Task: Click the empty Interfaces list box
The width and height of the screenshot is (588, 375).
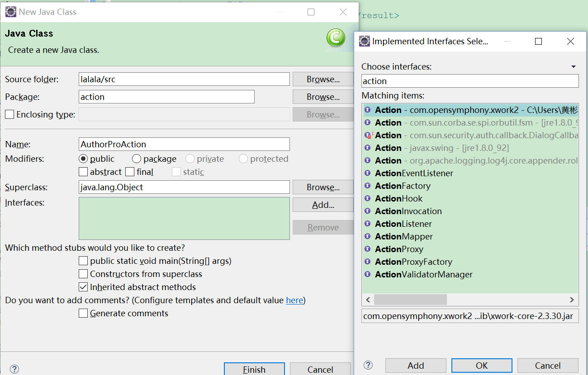Action: point(184,218)
